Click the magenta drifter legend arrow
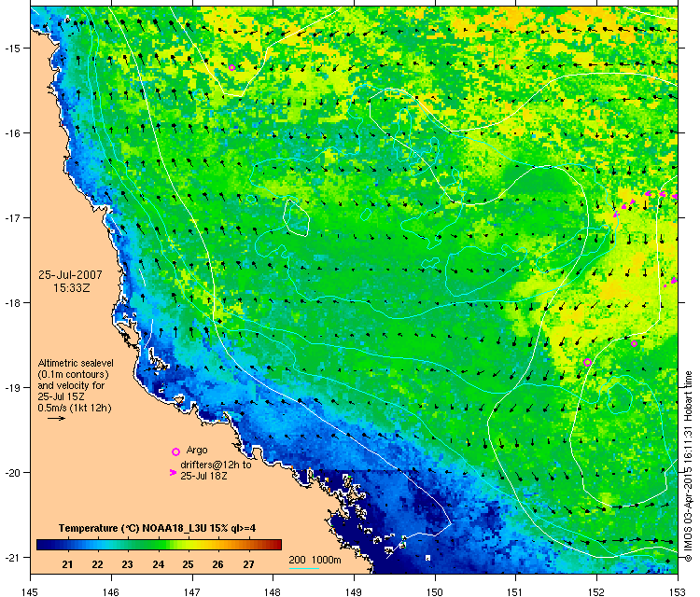This screenshot has width=700, height=597. pos(173,472)
